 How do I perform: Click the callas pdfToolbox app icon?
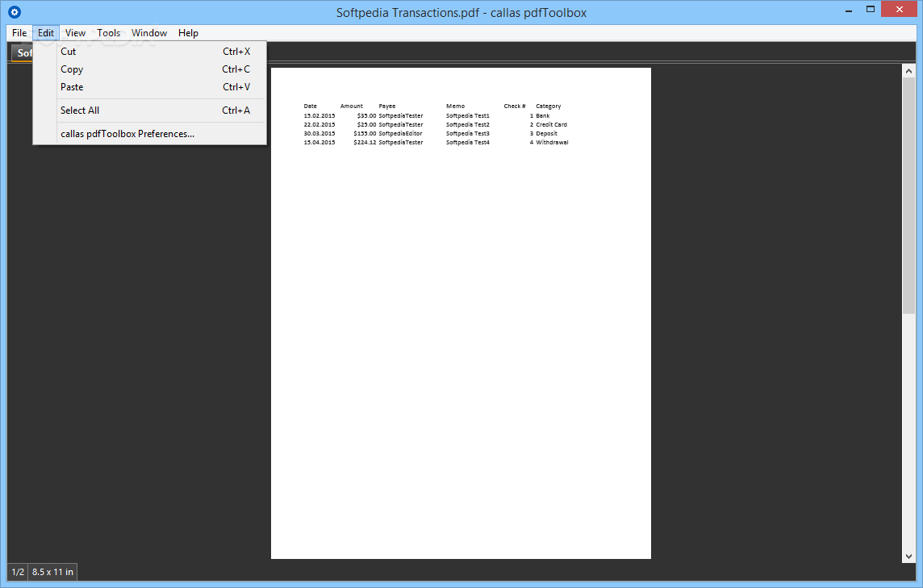(x=15, y=12)
